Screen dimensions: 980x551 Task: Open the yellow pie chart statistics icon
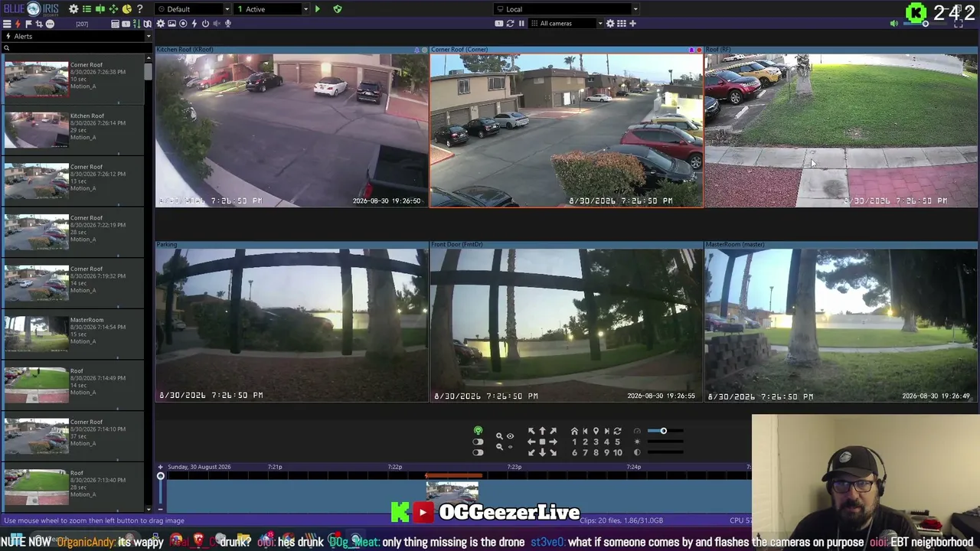126,9
